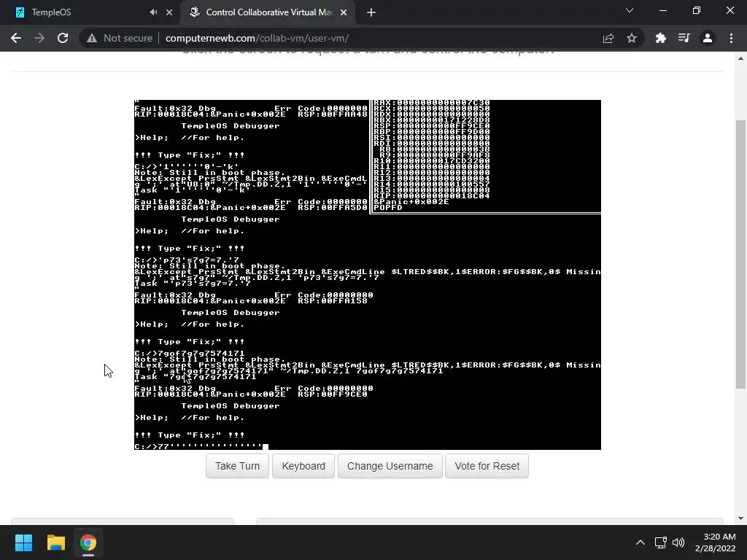This screenshot has height=560, width=747.
Task: Go forward to the next page
Action: [39, 38]
